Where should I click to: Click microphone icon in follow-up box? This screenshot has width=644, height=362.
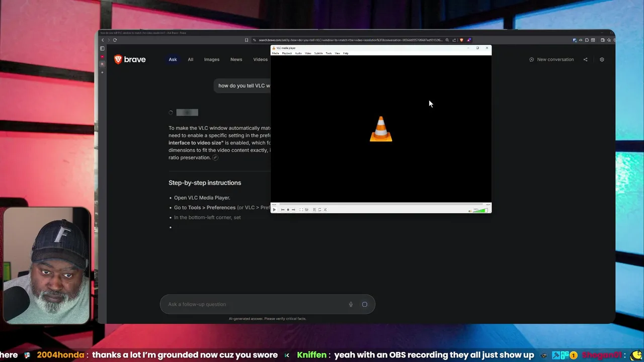click(x=351, y=304)
